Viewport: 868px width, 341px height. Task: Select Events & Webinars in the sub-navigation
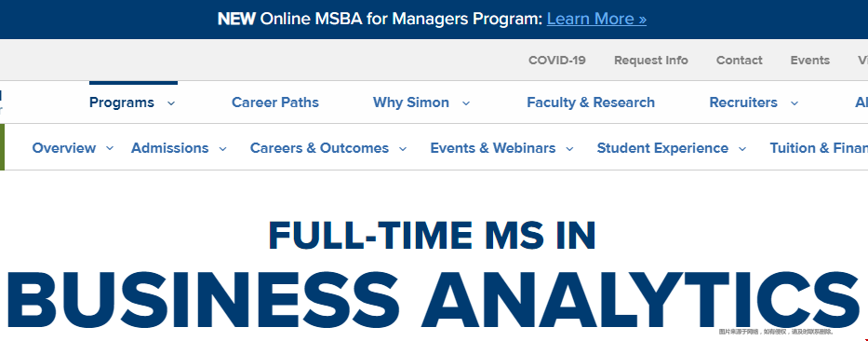(493, 148)
